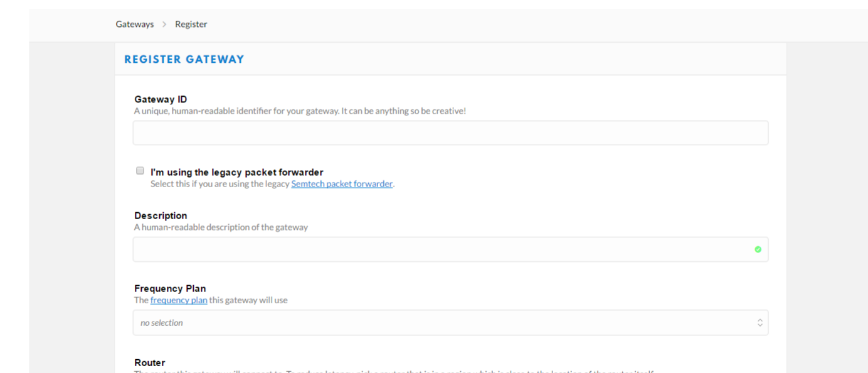
Task: Follow the frequency plan hyperlink
Action: pyautogui.click(x=179, y=300)
